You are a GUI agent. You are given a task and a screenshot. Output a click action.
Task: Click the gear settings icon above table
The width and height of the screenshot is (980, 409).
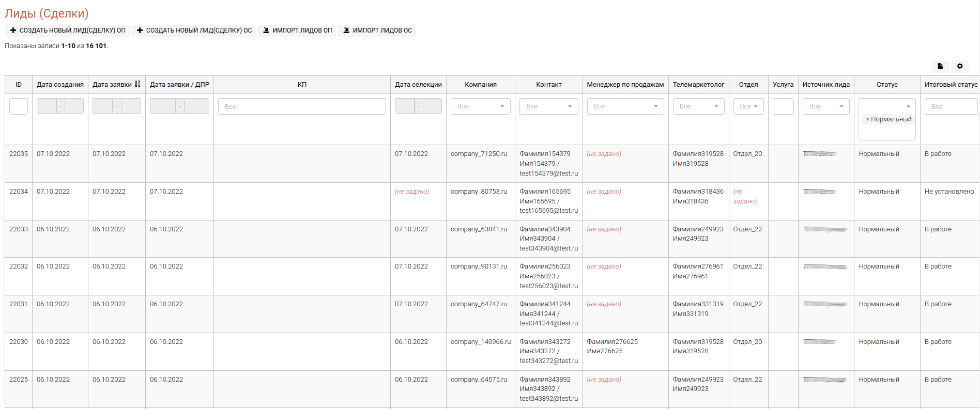(959, 66)
